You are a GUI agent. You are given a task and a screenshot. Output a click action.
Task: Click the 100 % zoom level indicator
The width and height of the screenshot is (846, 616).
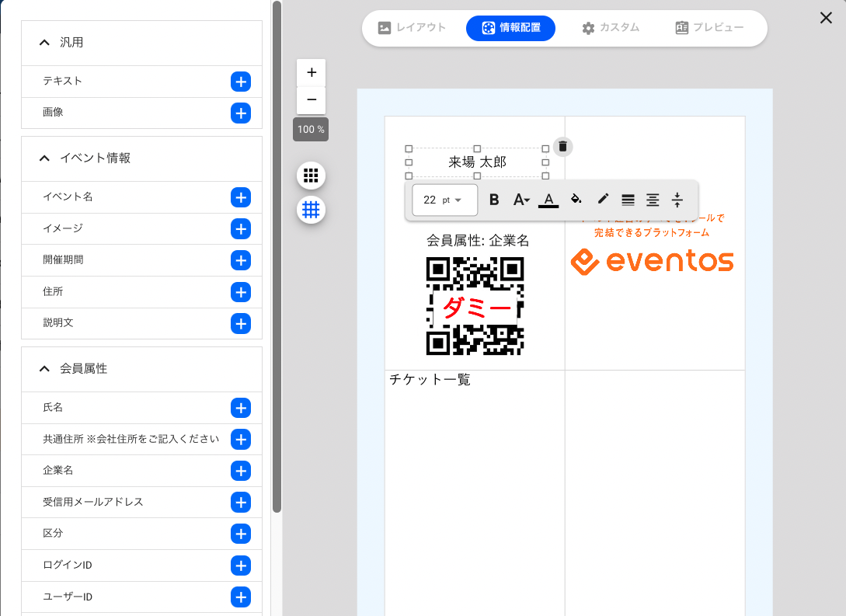tap(311, 130)
